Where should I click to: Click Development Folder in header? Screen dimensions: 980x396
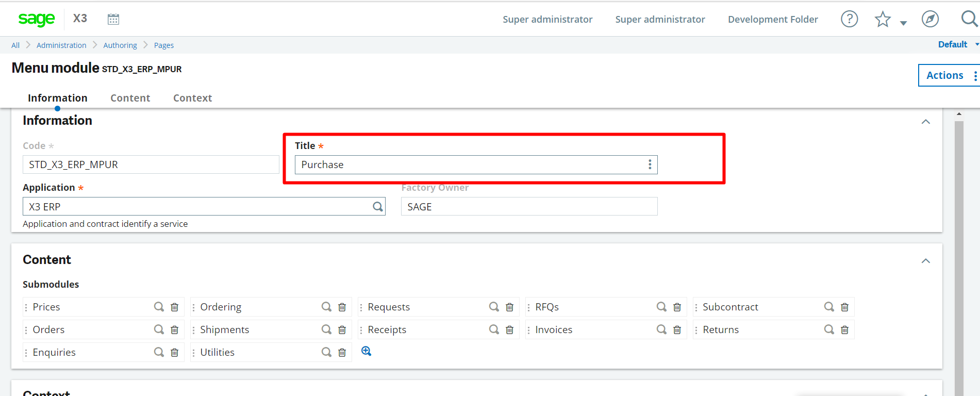(x=773, y=19)
